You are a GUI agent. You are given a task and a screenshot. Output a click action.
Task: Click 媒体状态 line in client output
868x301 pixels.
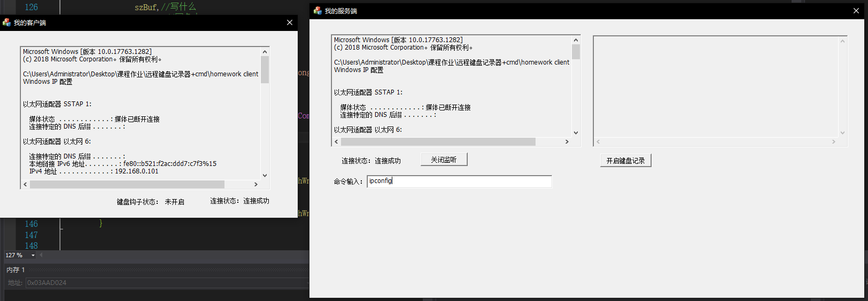tap(94, 119)
